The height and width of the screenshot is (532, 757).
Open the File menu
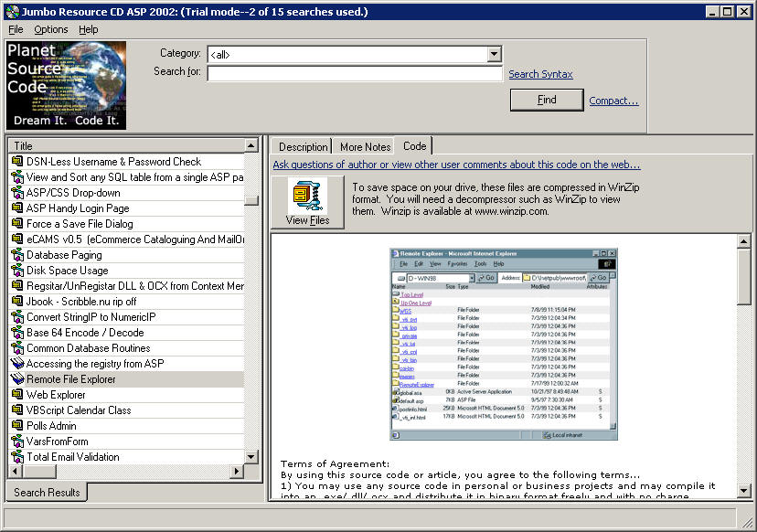click(16, 29)
